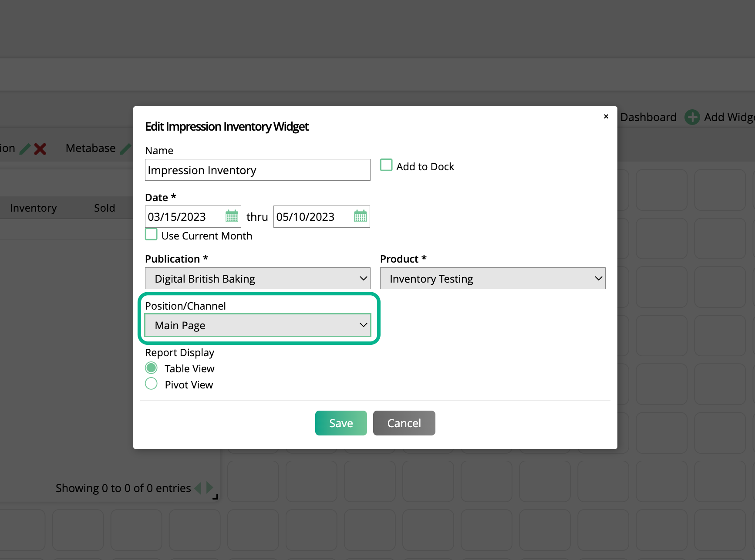Click the Cancel button

coord(404,423)
